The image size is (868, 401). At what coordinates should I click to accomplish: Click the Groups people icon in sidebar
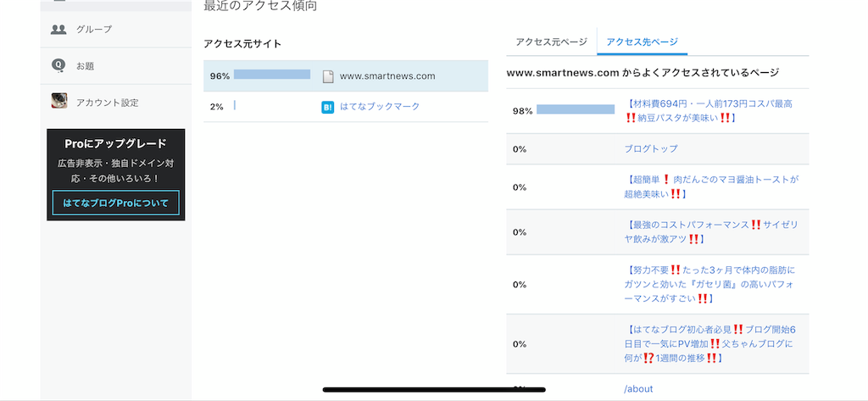(58, 30)
